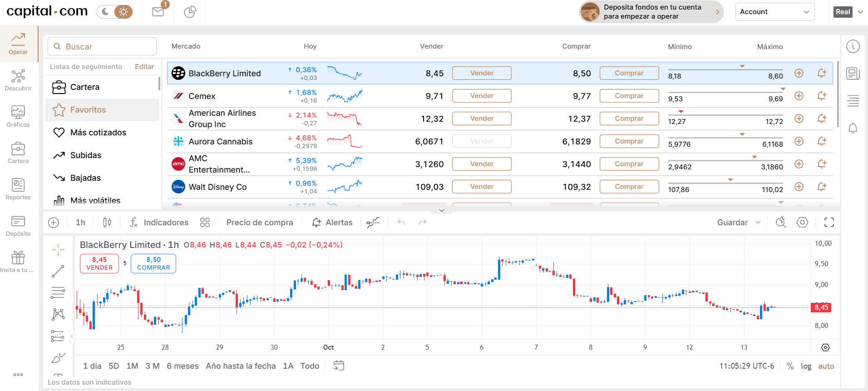Click the Buscar search field

coord(102,46)
